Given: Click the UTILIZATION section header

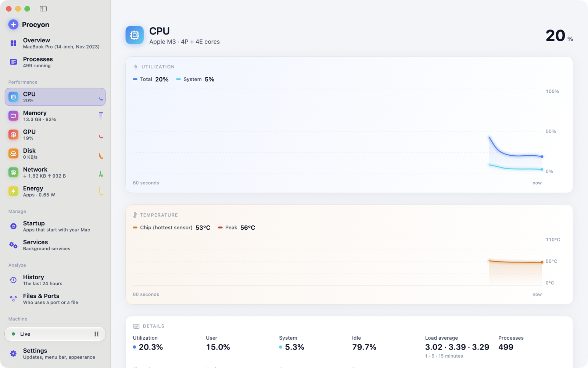Looking at the screenshot, I should pyautogui.click(x=154, y=67).
